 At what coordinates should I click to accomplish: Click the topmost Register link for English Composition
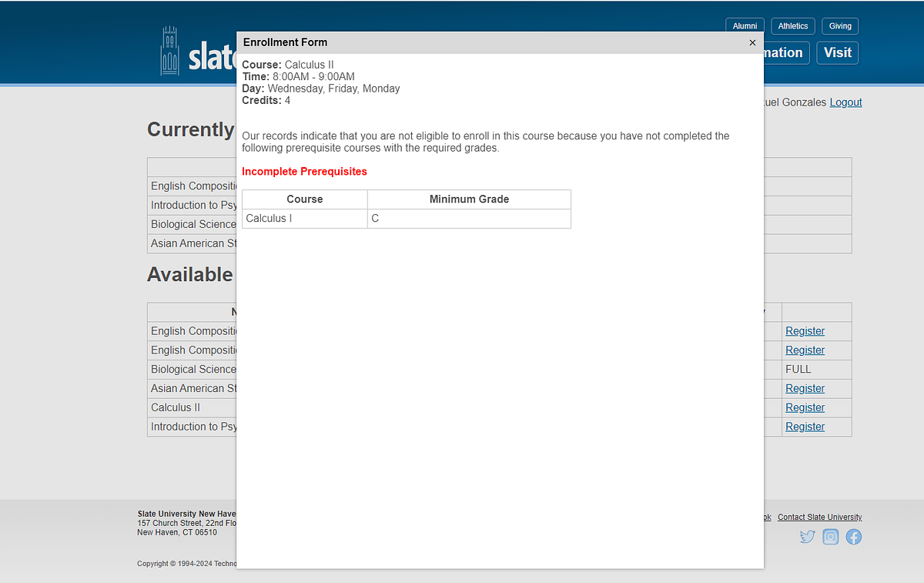click(805, 330)
